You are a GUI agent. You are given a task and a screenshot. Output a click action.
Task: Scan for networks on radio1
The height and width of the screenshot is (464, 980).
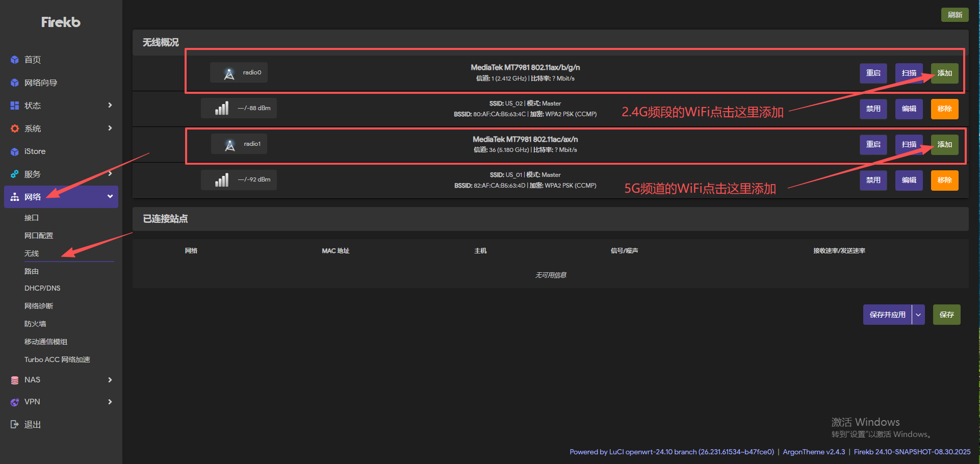[x=909, y=145]
